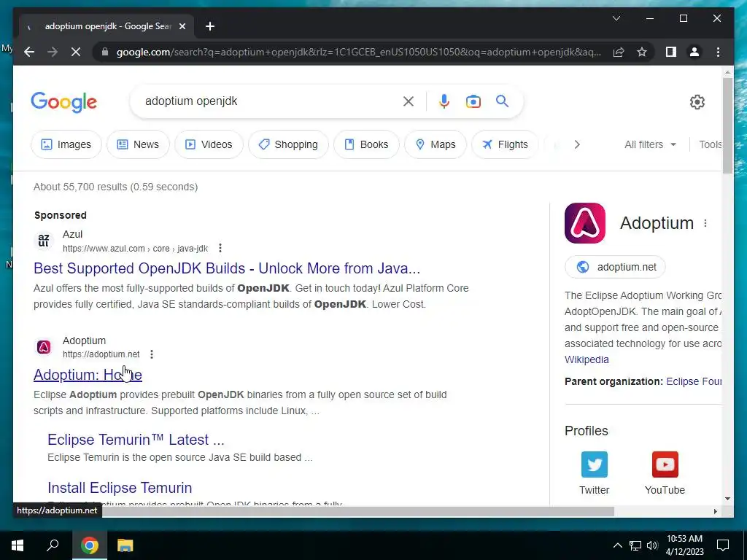Click the Chrome icon in the taskbar
Screen dimensions: 747x560
(89, 545)
